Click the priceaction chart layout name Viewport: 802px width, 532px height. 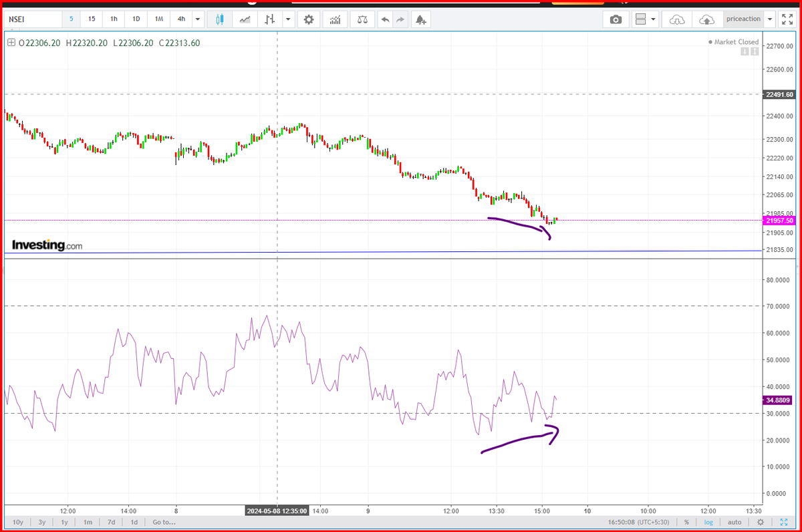pos(743,19)
